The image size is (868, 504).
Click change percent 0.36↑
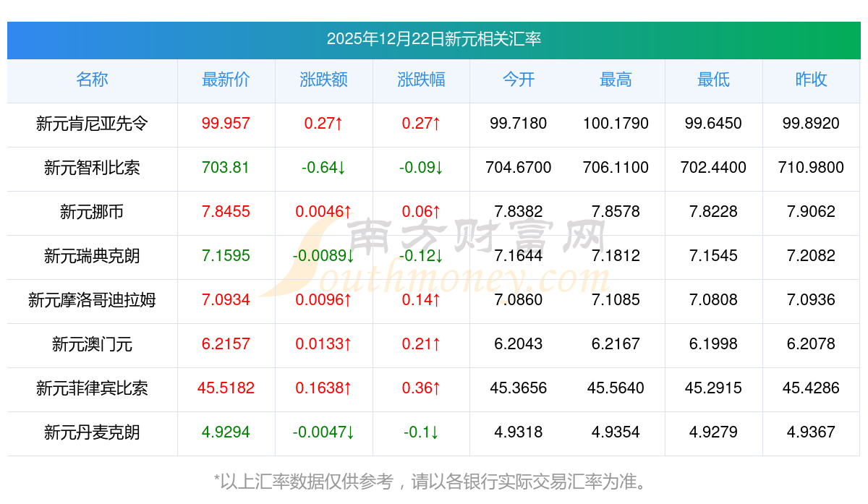tap(421, 388)
